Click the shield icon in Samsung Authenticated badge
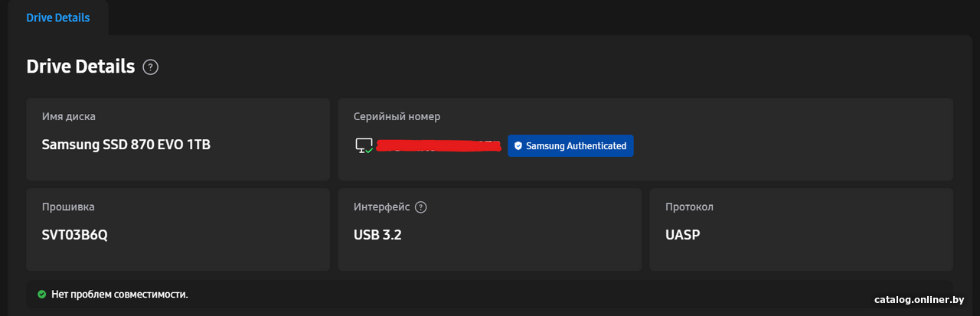This screenshot has height=316, width=980. click(x=518, y=146)
